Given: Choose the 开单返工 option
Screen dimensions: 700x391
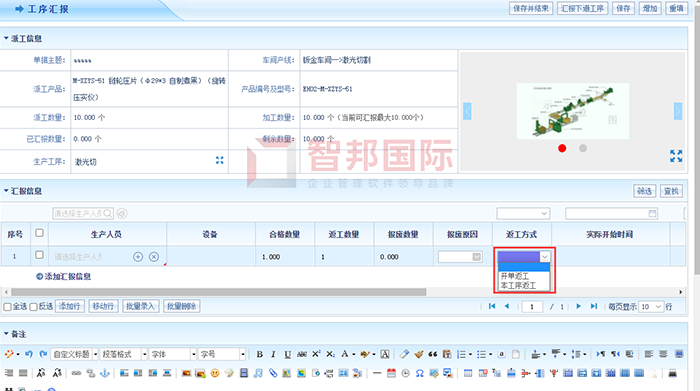Looking at the screenshot, I should pyautogui.click(x=524, y=276).
